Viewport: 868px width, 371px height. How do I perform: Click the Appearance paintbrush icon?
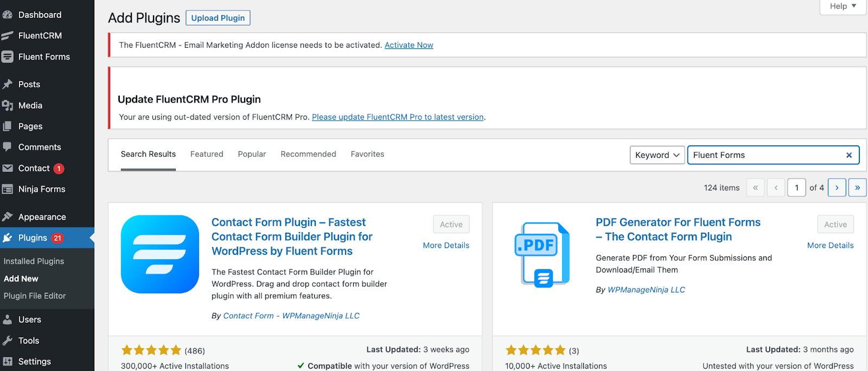(x=8, y=217)
